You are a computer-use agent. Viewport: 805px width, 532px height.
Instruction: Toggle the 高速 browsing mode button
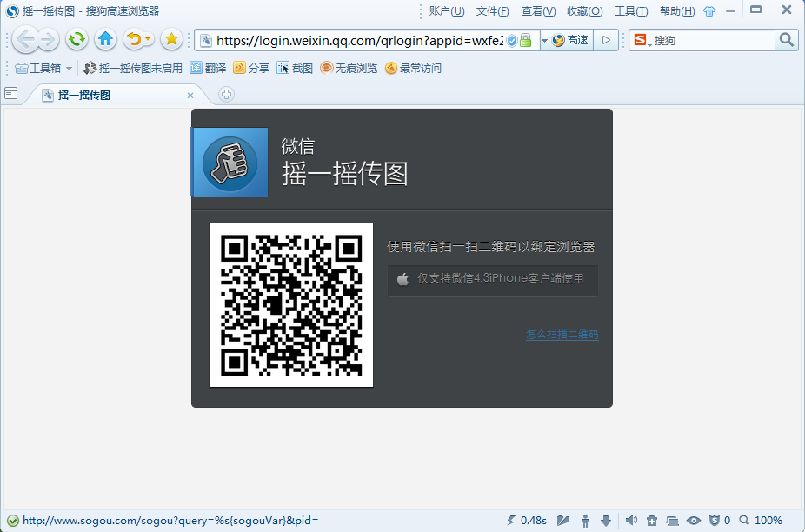tap(571, 40)
